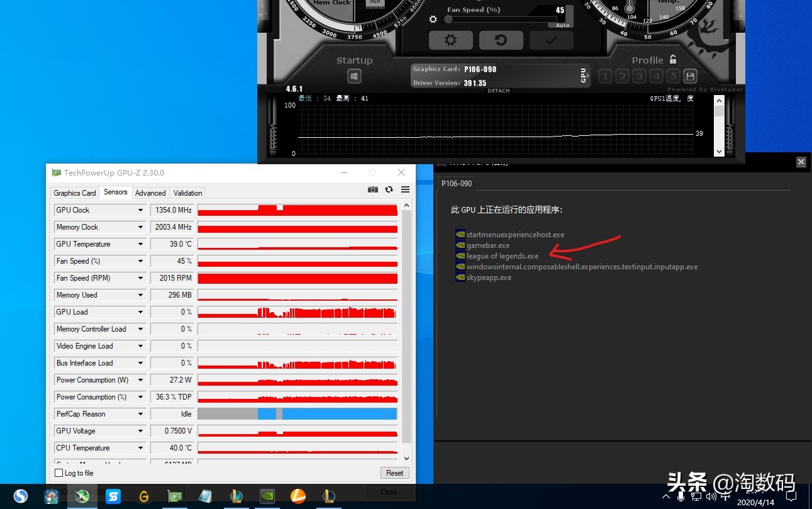Open NVIDIA control panel from the taskbar
This screenshot has height=509, width=812.
click(x=267, y=496)
